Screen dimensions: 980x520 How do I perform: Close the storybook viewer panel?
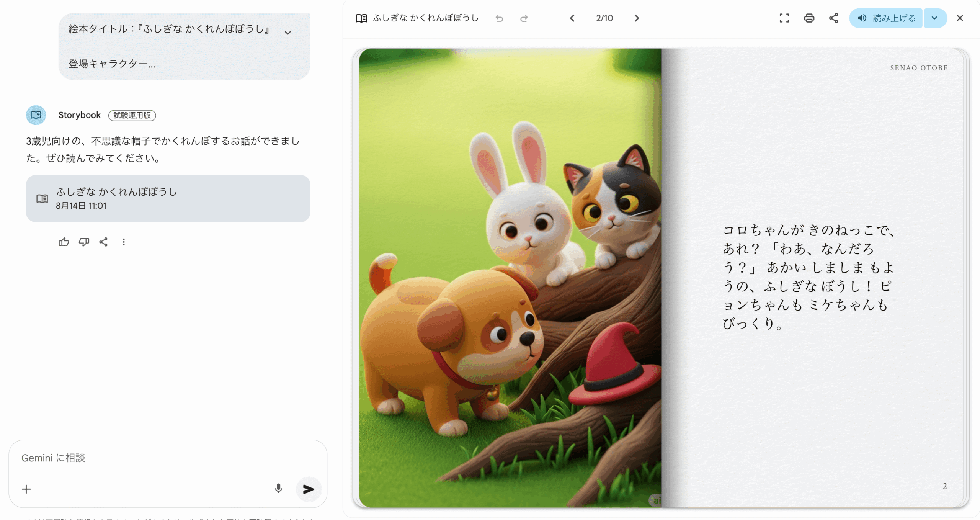click(960, 18)
